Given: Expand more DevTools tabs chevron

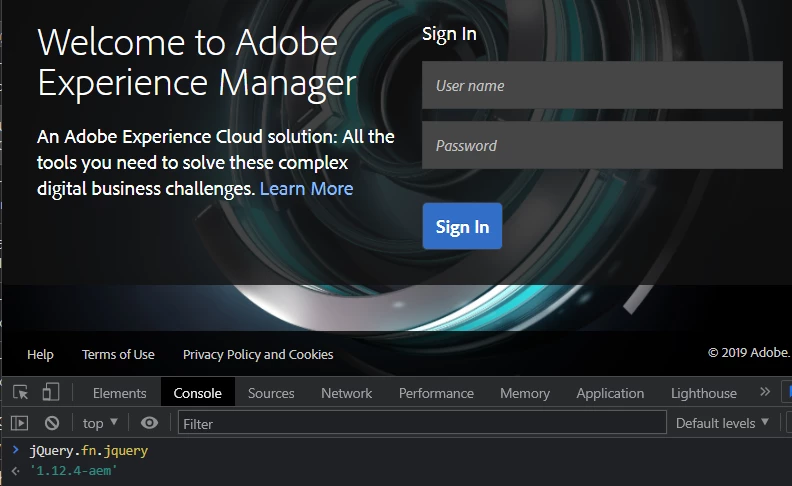Looking at the screenshot, I should coord(765,392).
